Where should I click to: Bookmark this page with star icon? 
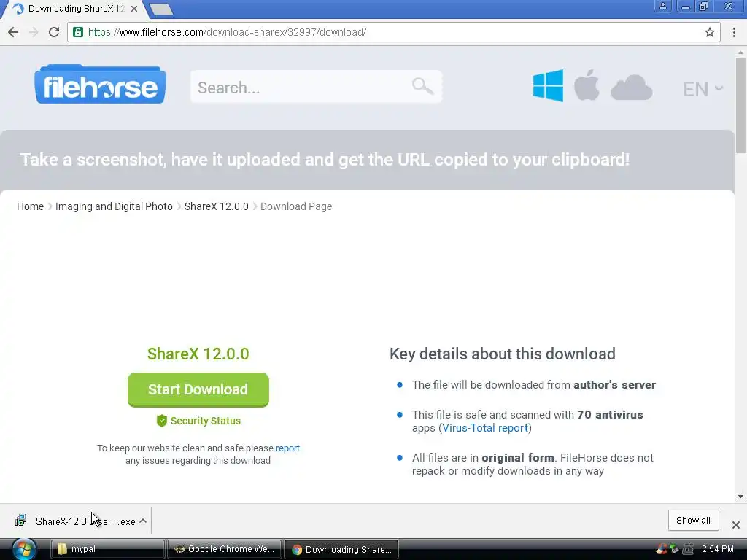(709, 32)
